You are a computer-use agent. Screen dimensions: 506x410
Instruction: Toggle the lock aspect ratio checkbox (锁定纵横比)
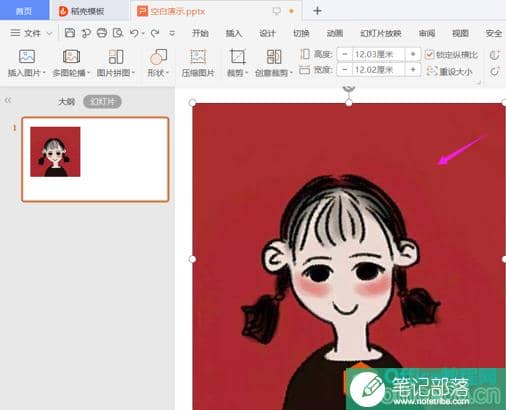tap(429, 54)
